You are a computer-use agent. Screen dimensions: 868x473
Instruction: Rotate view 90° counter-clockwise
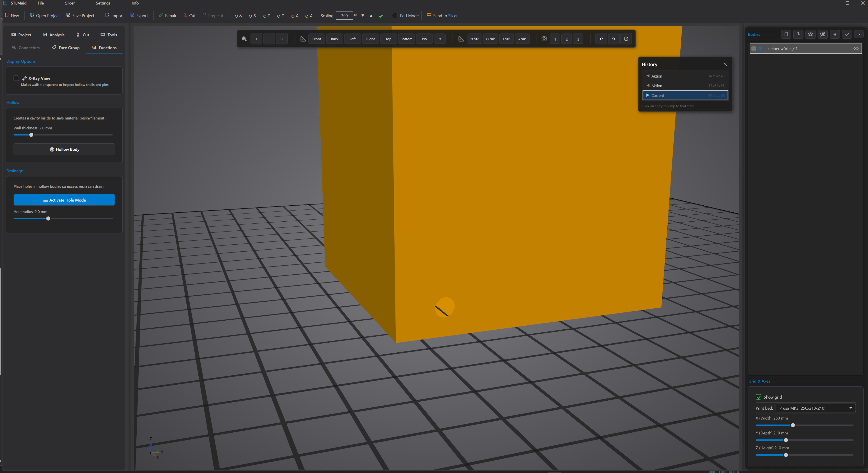coord(491,39)
